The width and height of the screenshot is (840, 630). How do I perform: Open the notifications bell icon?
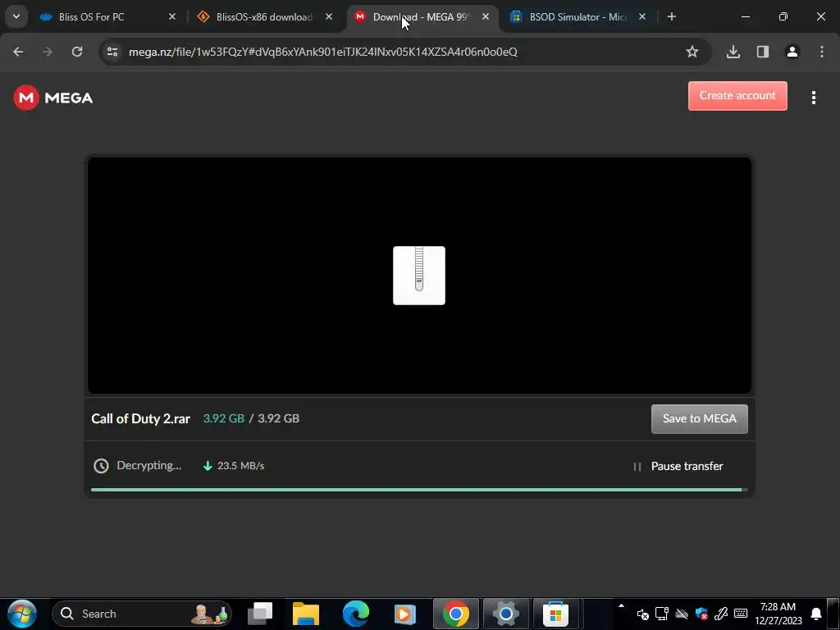816,614
